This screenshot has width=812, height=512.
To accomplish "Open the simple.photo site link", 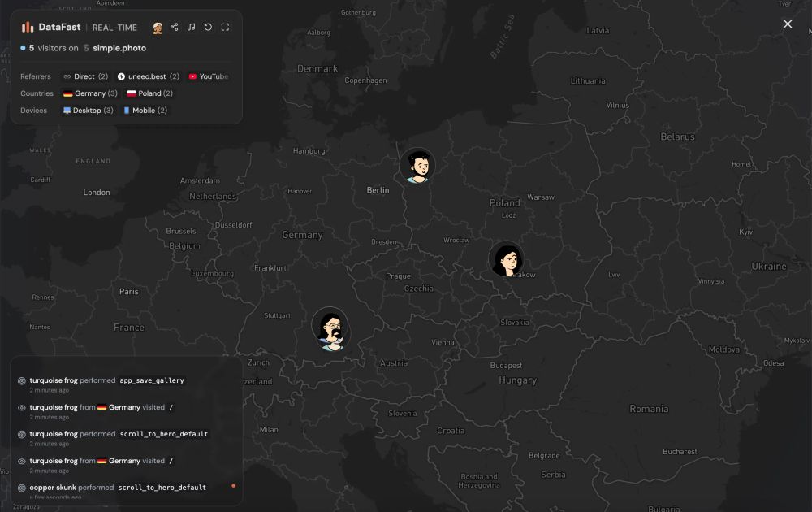I will 119,48.
